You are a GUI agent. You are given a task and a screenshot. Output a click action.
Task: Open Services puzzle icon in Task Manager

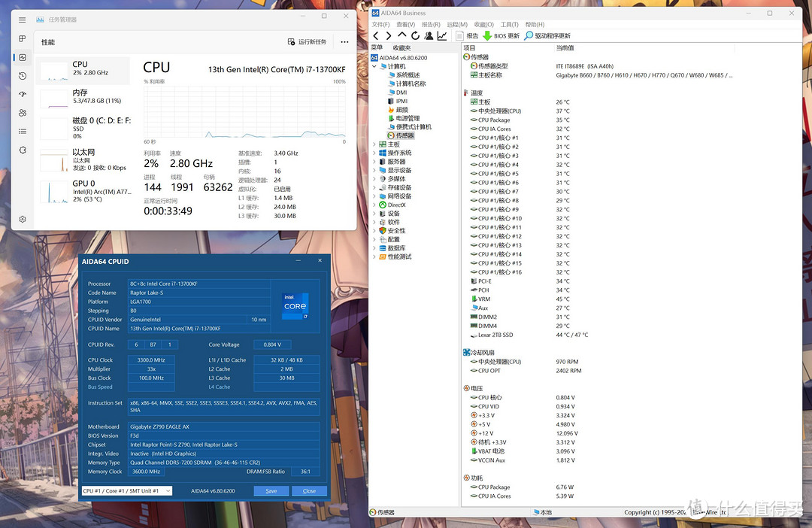[23, 150]
